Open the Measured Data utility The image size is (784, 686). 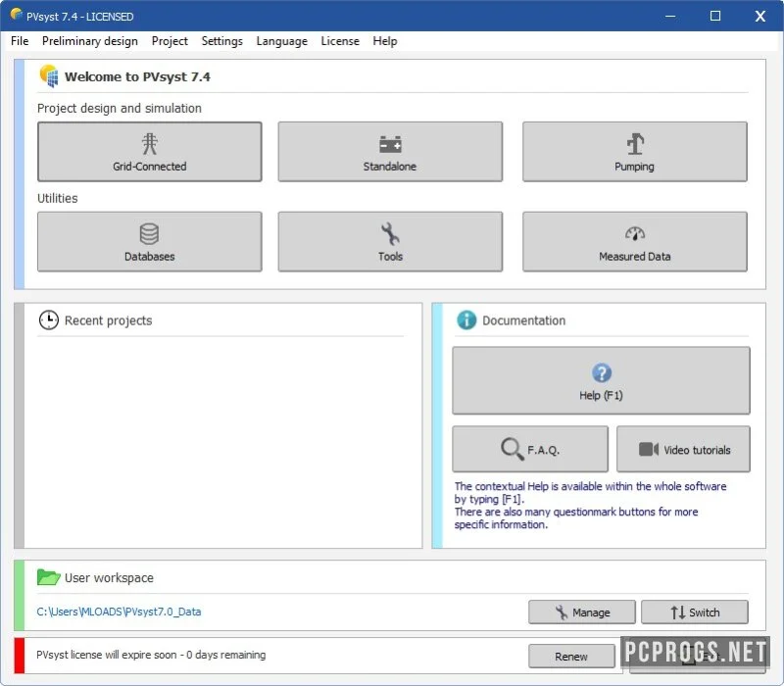click(635, 241)
